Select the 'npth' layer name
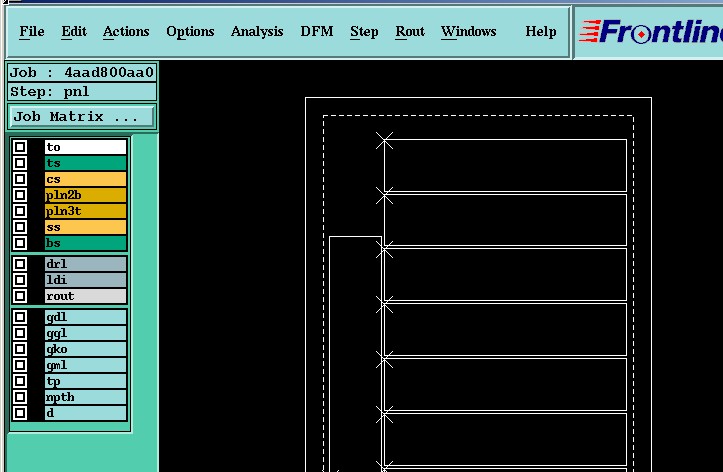This screenshot has height=472, width=723. coord(86,397)
